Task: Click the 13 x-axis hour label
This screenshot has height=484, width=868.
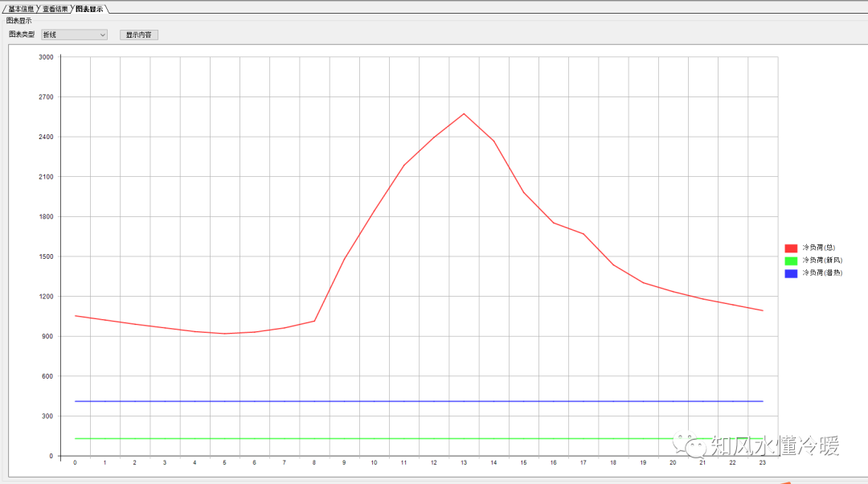Action: click(x=464, y=462)
